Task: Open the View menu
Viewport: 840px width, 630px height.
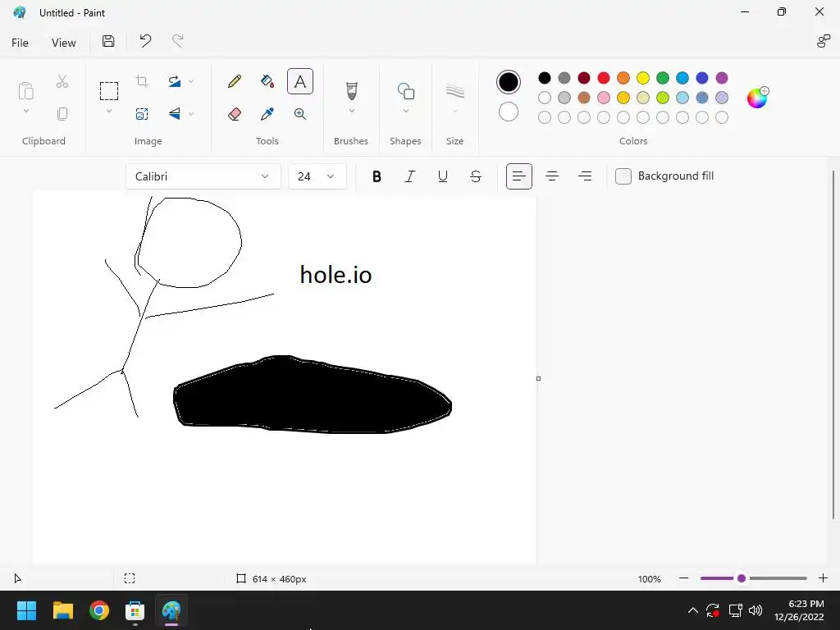Action: (63, 43)
